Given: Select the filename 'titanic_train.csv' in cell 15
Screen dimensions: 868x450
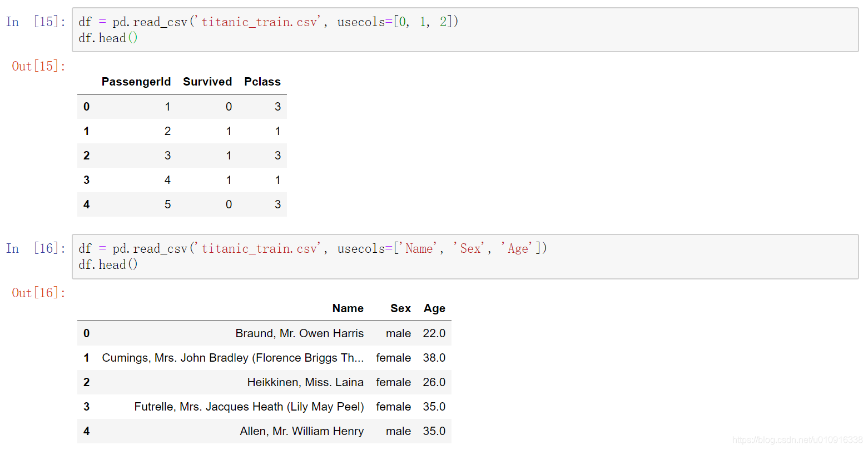Looking at the screenshot, I should coord(259,22).
